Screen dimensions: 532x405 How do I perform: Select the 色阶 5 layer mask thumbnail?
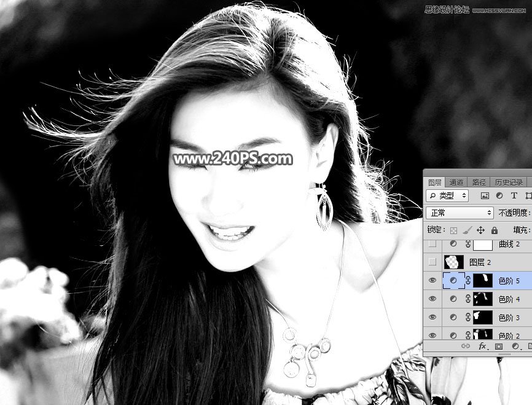pos(483,280)
